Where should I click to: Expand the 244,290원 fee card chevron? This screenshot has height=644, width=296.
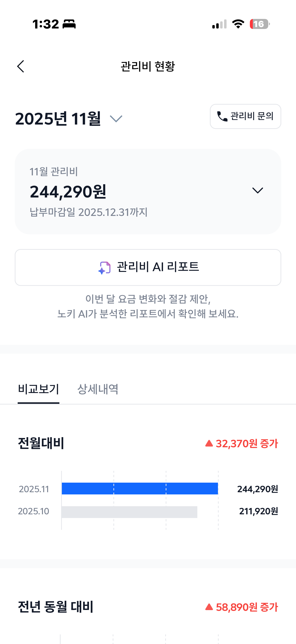point(257,191)
